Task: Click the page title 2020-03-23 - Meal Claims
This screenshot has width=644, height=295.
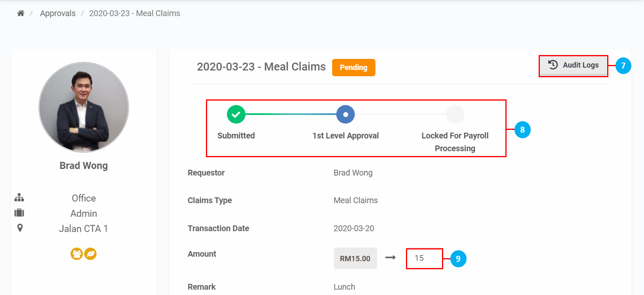Action: click(x=261, y=67)
